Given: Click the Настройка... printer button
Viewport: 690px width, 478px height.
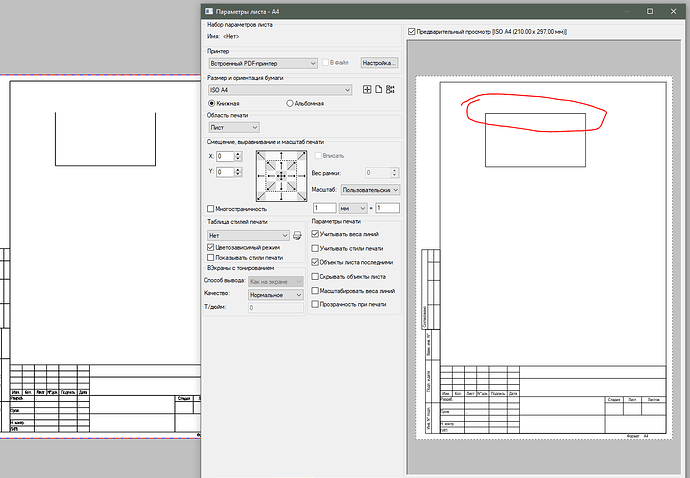Looking at the screenshot, I should (379, 63).
